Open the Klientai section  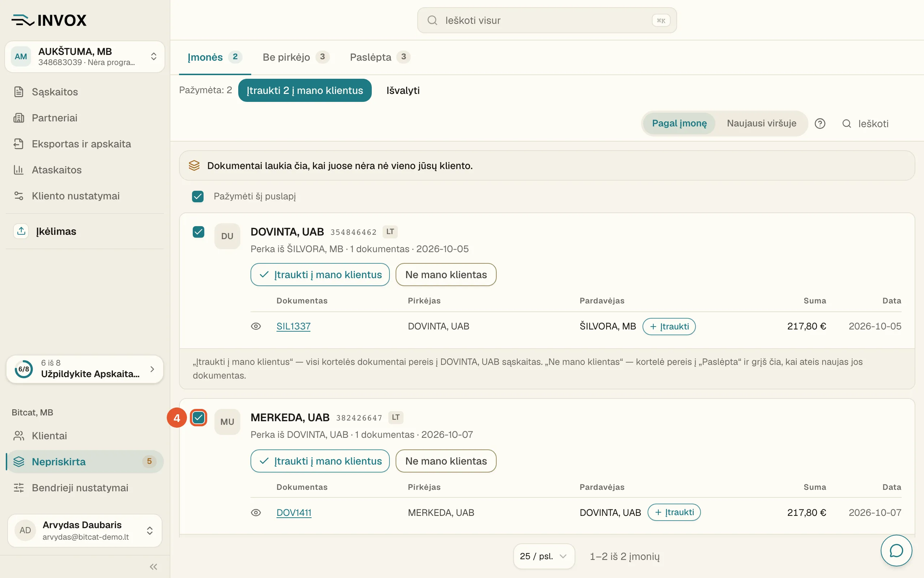coord(85,436)
